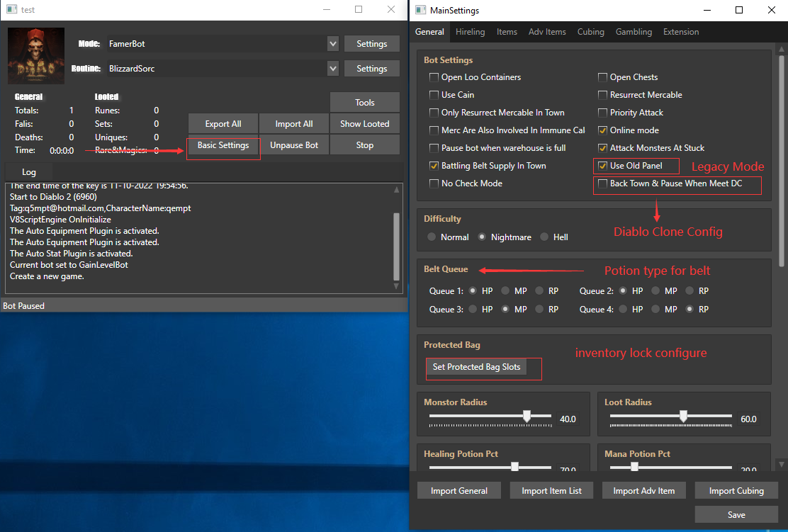Click the Import All button
This screenshot has width=788, height=532.
(x=294, y=123)
